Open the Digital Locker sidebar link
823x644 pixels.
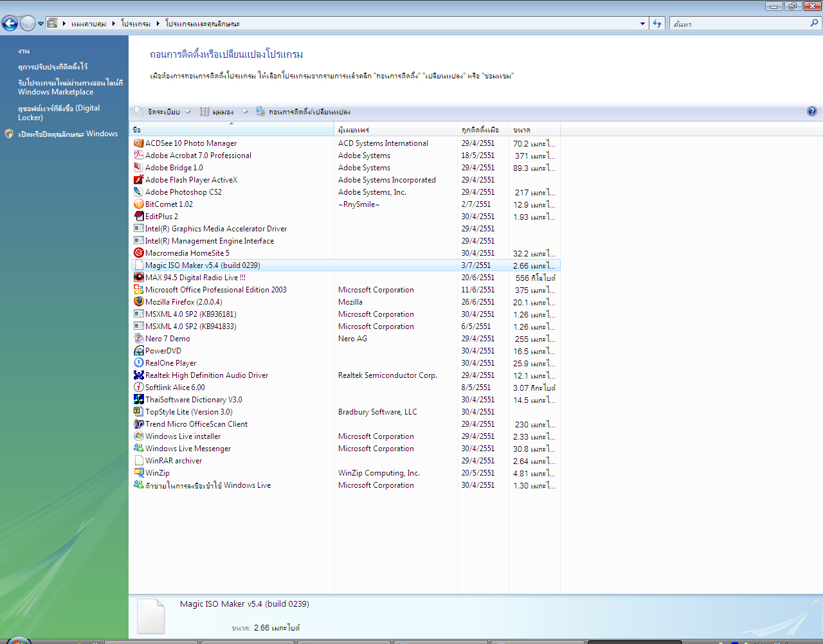pyautogui.click(x=59, y=112)
